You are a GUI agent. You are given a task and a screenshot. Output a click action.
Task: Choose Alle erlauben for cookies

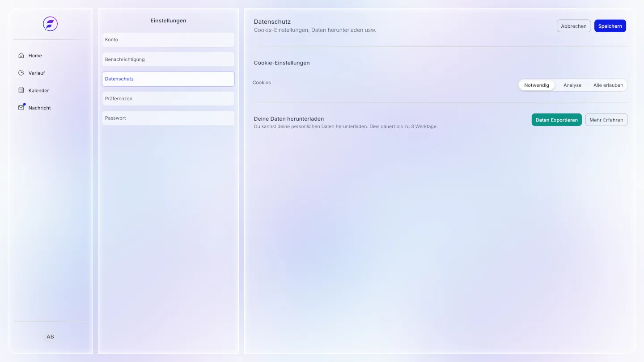coord(608,85)
